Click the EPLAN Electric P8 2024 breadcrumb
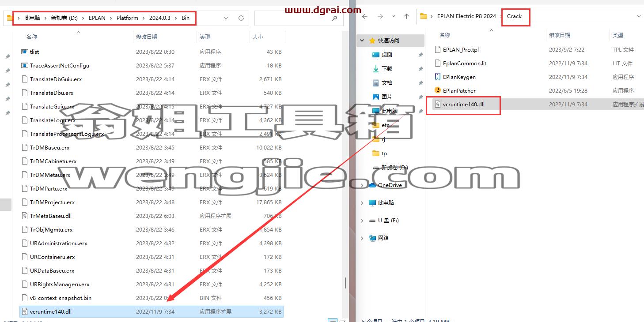This screenshot has width=644, height=322. coord(466,16)
